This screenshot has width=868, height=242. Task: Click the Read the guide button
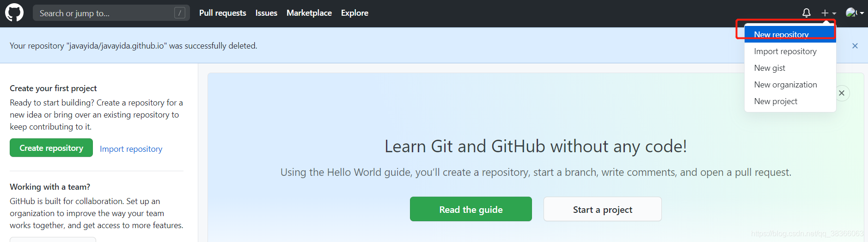point(471,209)
